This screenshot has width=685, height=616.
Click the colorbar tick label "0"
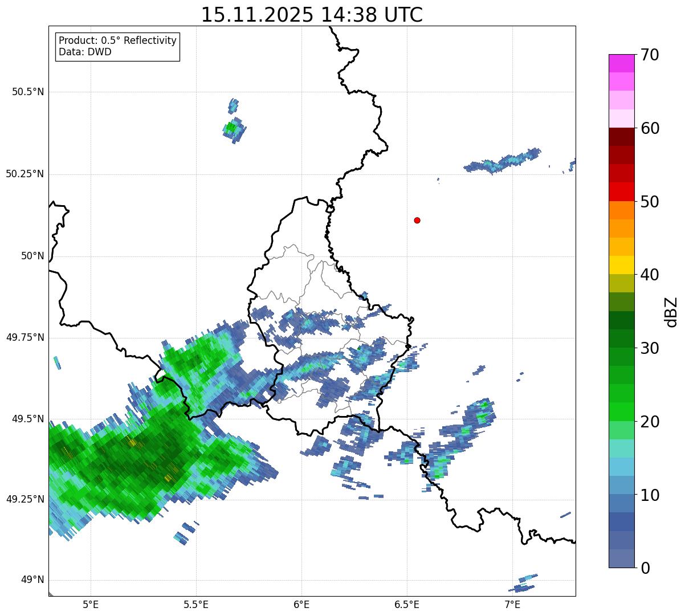646,568
